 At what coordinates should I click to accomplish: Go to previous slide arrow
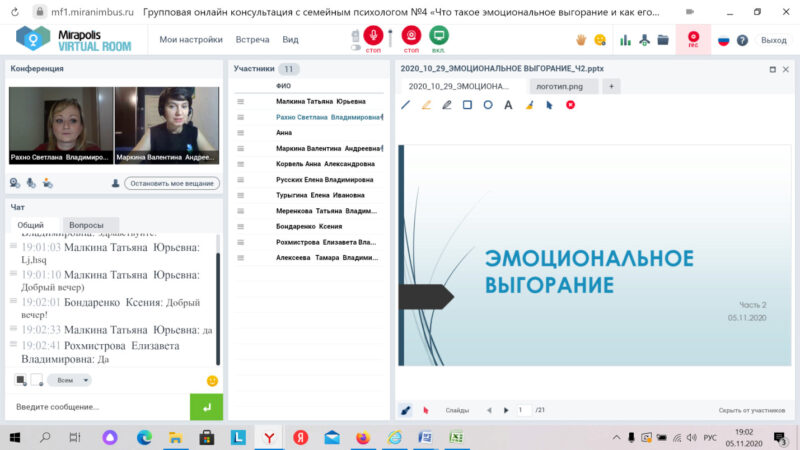click(x=489, y=410)
